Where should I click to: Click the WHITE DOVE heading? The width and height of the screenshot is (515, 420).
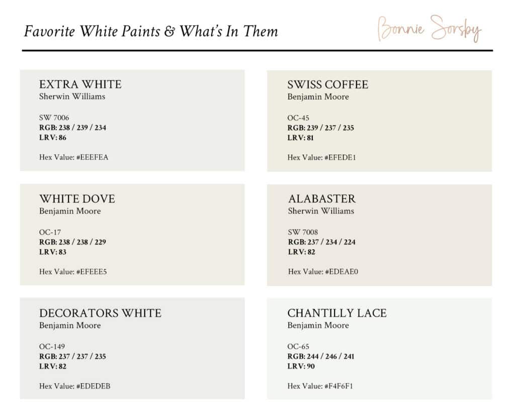pyautogui.click(x=77, y=198)
